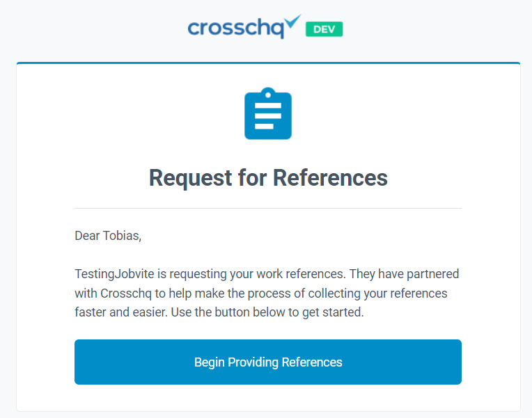Click the name "Tobias" in the greeting
The image size is (532, 418).
point(122,236)
